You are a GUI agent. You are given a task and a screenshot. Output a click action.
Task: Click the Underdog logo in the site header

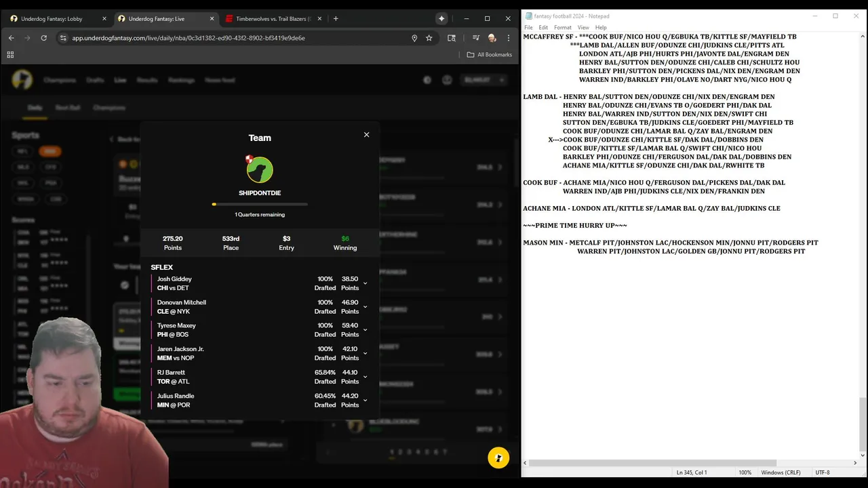click(22, 80)
